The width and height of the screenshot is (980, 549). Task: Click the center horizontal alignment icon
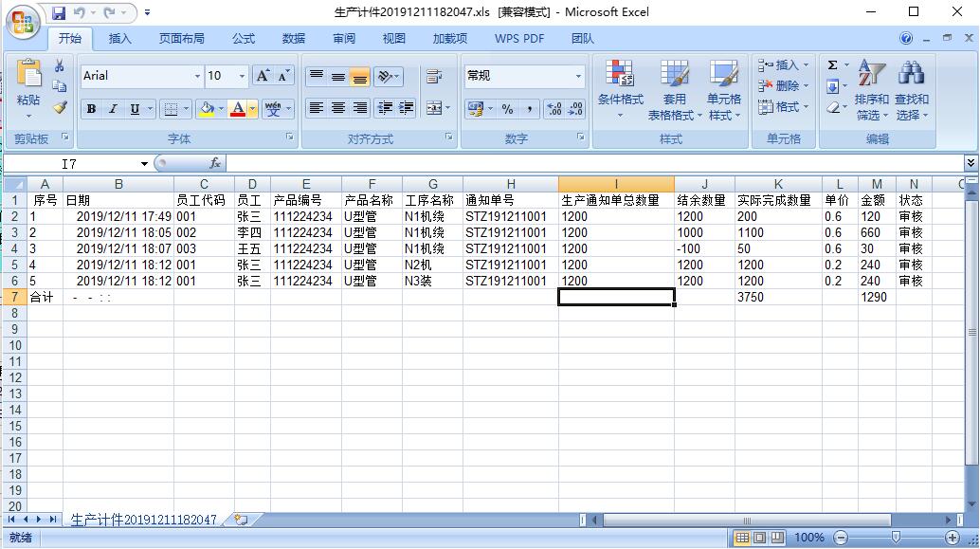click(x=338, y=109)
